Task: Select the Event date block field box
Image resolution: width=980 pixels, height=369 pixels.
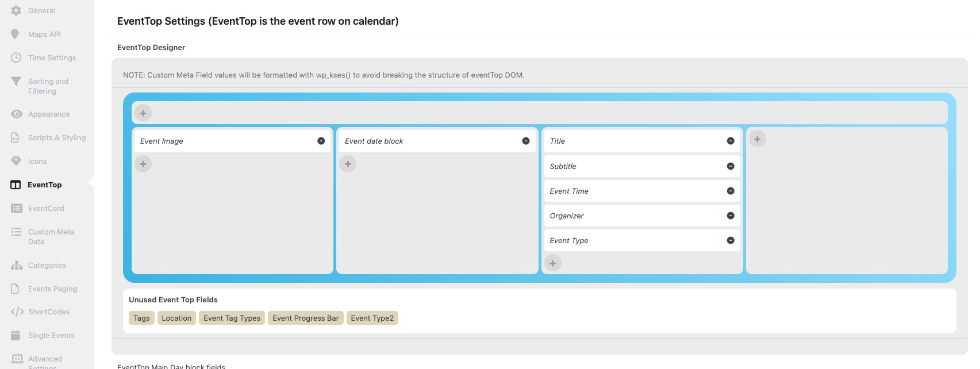Action: [437, 141]
